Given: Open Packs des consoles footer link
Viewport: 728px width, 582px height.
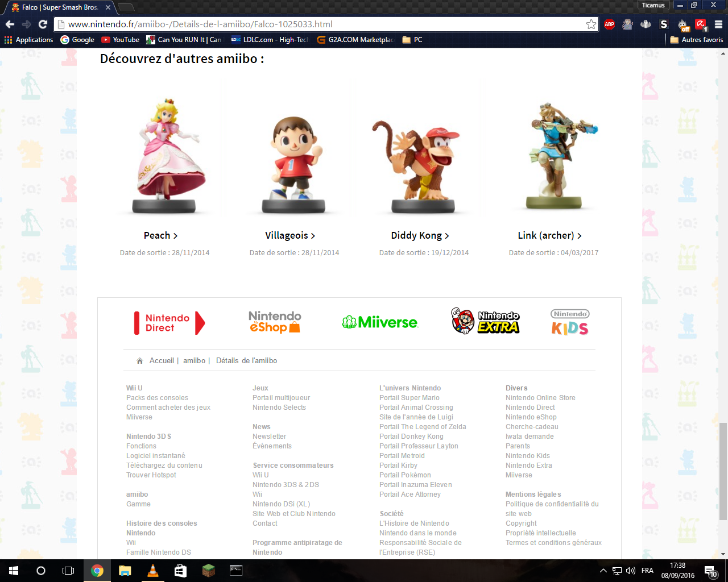Looking at the screenshot, I should coord(157,398).
